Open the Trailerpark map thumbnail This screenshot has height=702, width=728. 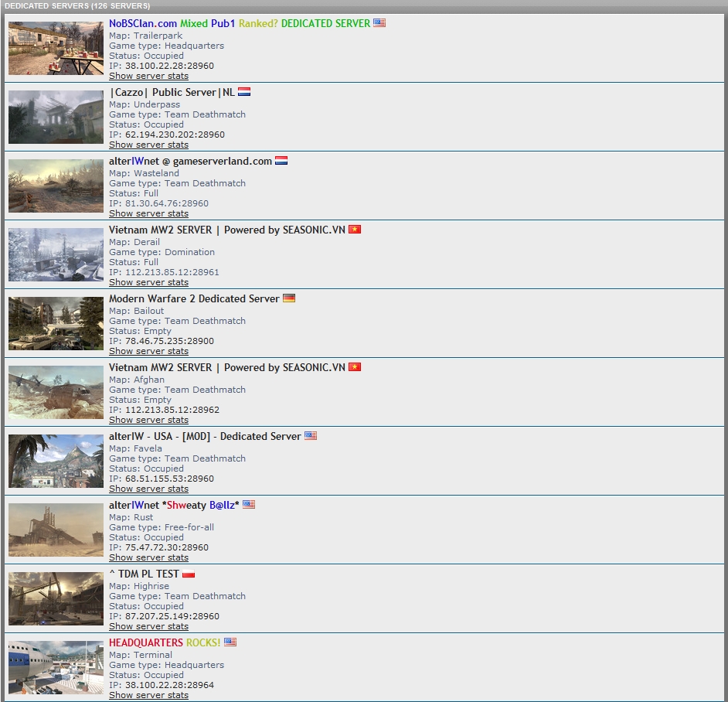pos(56,48)
